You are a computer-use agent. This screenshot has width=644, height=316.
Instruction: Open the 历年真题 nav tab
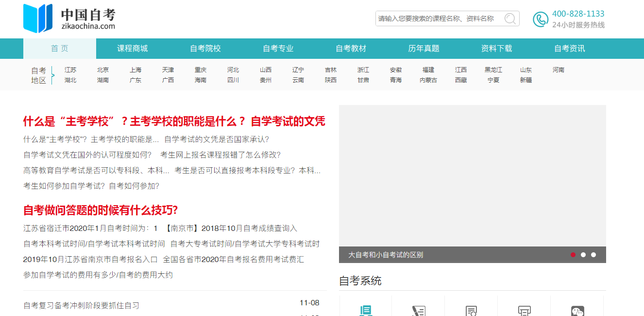click(x=424, y=49)
